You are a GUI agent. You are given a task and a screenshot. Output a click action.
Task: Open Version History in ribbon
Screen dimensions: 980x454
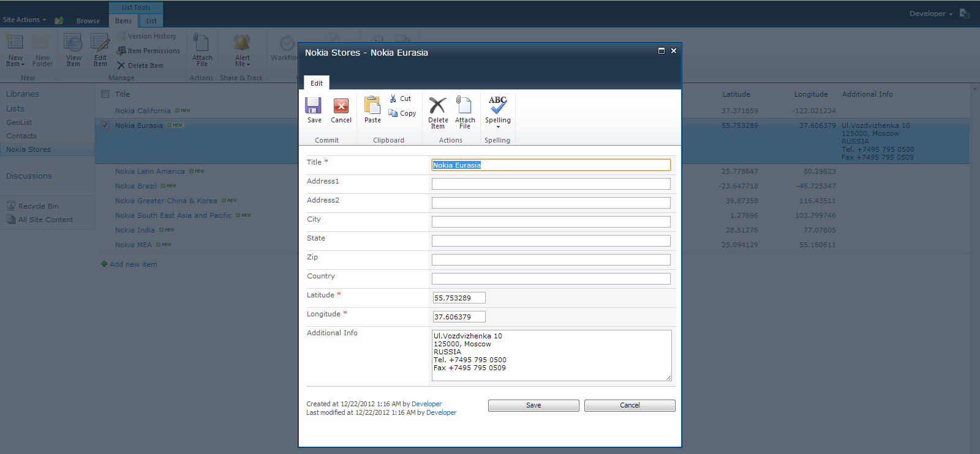(x=147, y=36)
